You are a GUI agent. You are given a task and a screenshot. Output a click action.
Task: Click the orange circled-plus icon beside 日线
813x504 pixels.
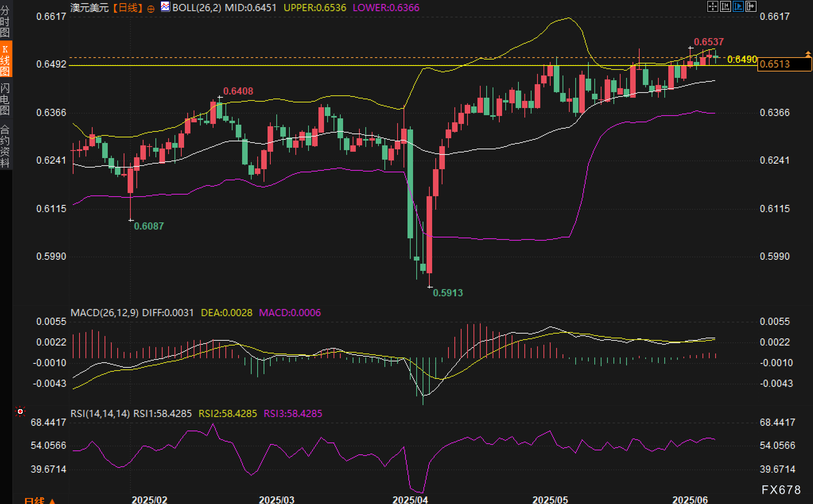[x=151, y=9]
